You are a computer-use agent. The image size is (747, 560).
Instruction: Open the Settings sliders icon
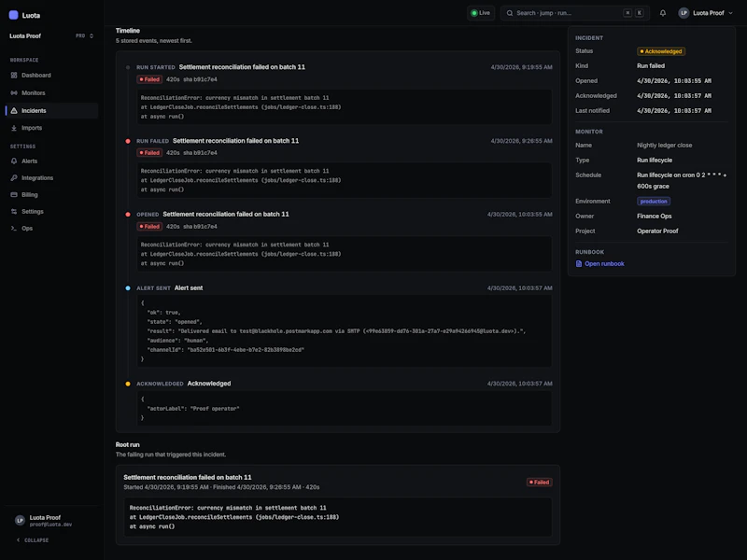point(14,212)
